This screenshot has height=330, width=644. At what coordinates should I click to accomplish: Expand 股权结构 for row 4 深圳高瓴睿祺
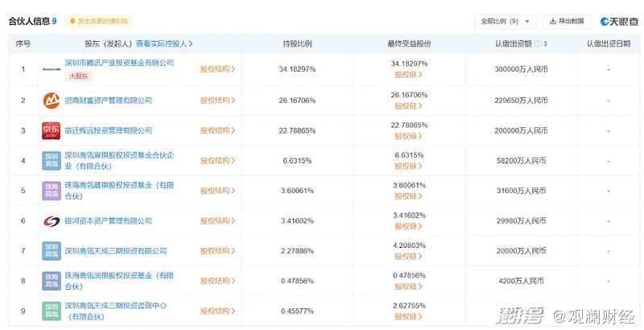pyautogui.click(x=217, y=160)
